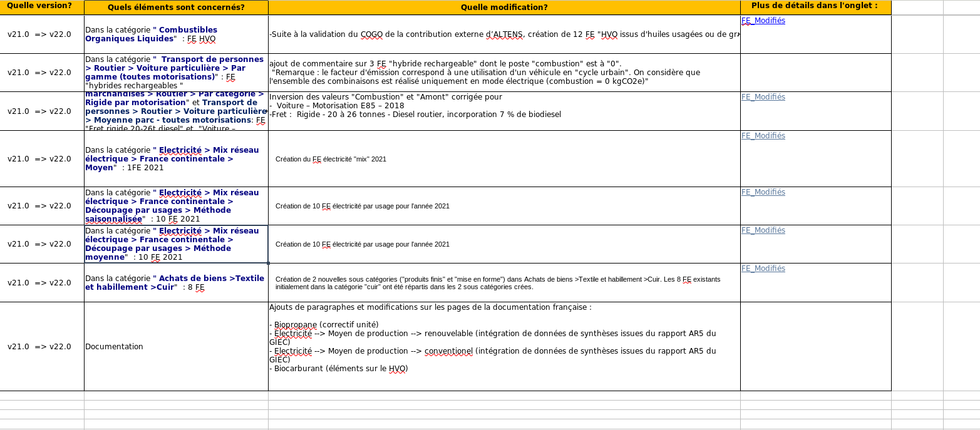Select the version cell in the Combustibles Organiques row
This screenshot has width=980, height=430.
[x=42, y=34]
